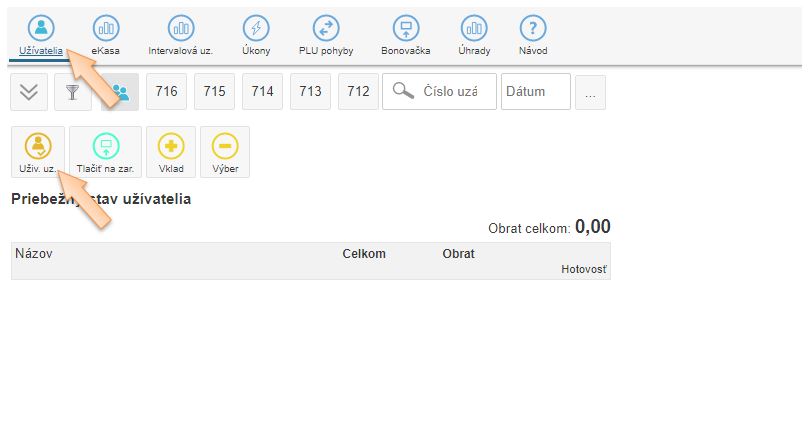Click the Uživ. uz. button
The image size is (809, 443).
click(x=37, y=152)
